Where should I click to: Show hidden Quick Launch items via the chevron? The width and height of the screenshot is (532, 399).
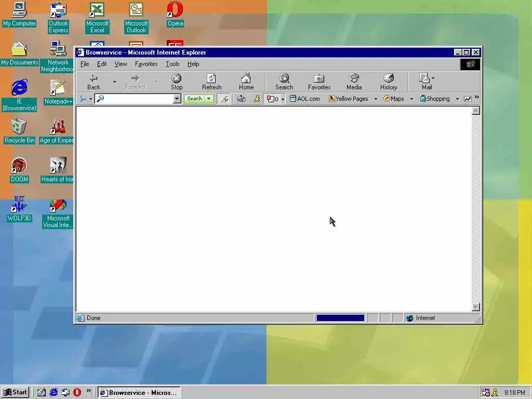click(88, 391)
